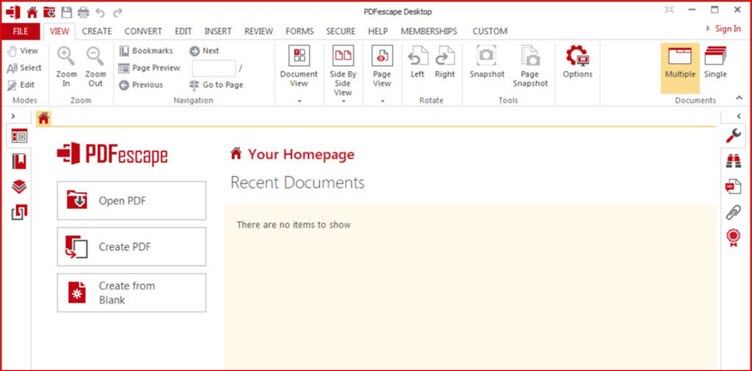
Task: Click the page number input field
Action: click(x=214, y=68)
